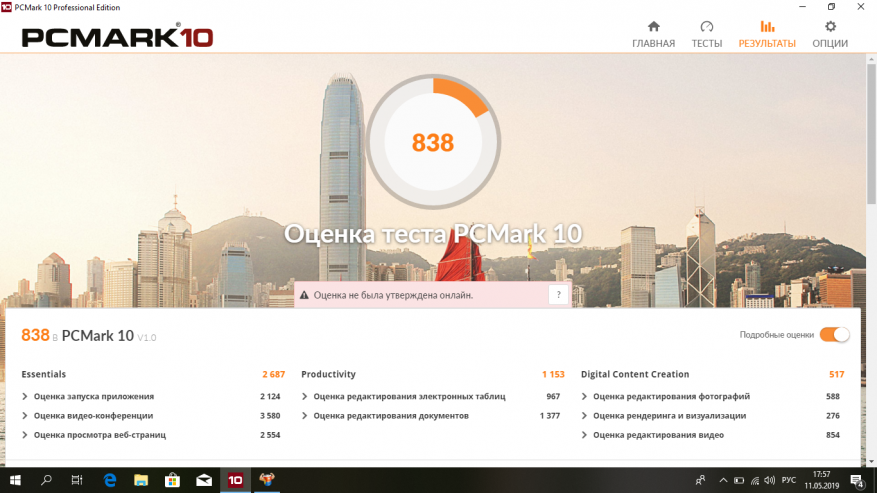Click the 838 в PCMark 10 result title
The image size is (877, 493).
[88, 335]
